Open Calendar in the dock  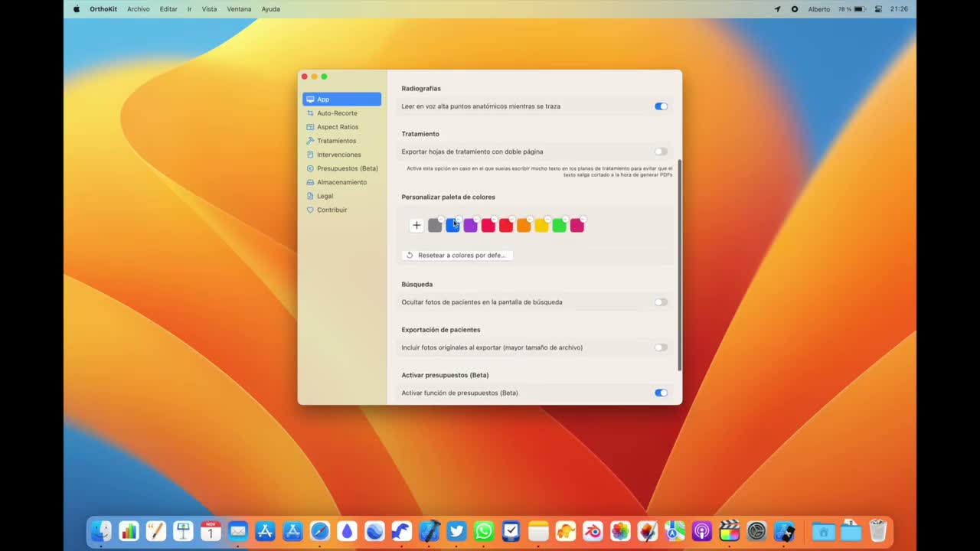211,530
